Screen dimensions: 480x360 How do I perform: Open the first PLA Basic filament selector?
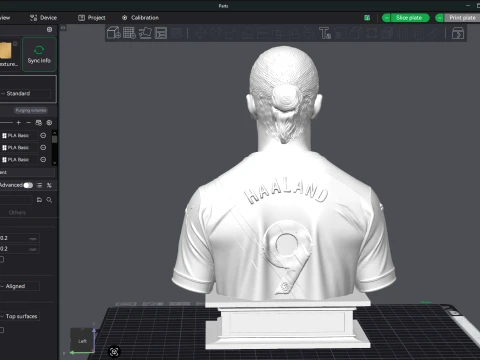[18, 135]
